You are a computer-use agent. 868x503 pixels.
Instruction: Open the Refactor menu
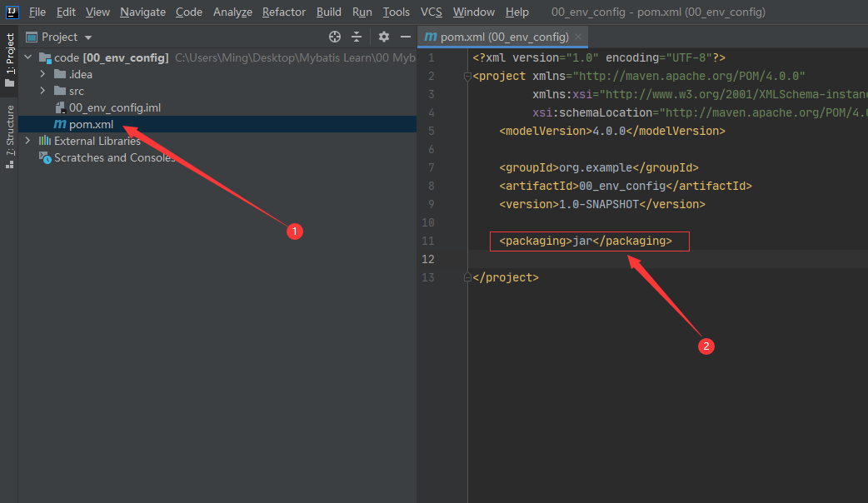[284, 12]
